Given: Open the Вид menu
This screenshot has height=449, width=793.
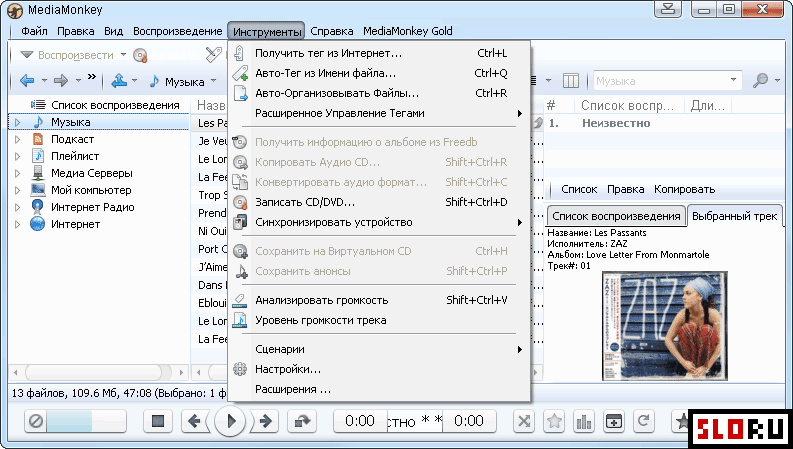Looking at the screenshot, I should click(113, 31).
